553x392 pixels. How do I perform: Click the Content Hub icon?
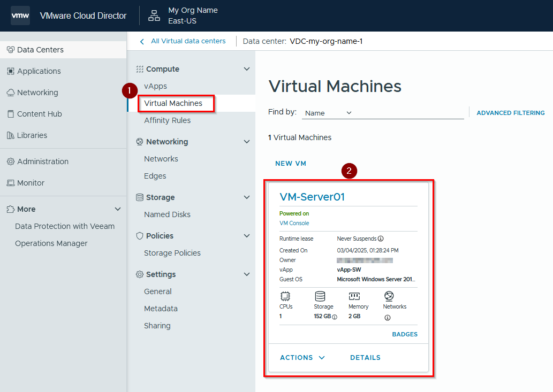coord(11,114)
